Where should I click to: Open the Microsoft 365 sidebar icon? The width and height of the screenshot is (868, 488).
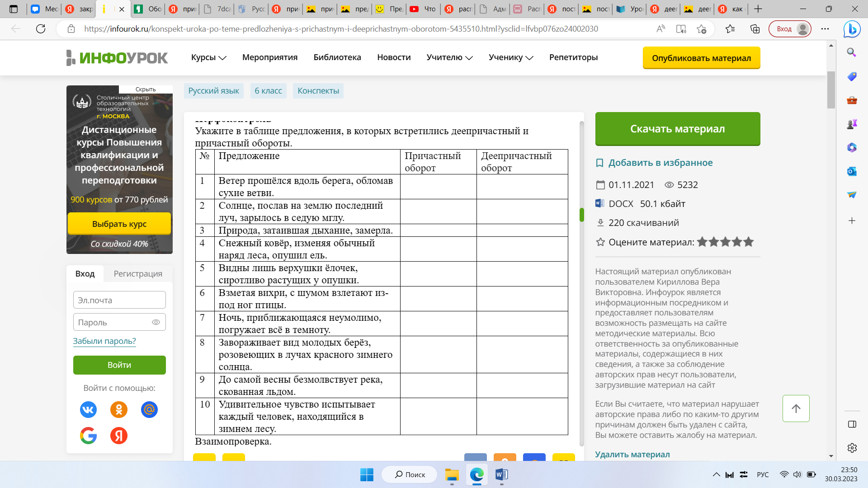(852, 147)
